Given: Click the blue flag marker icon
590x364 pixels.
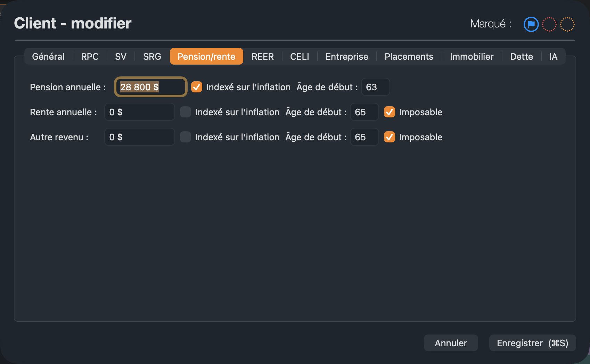Looking at the screenshot, I should tap(531, 24).
